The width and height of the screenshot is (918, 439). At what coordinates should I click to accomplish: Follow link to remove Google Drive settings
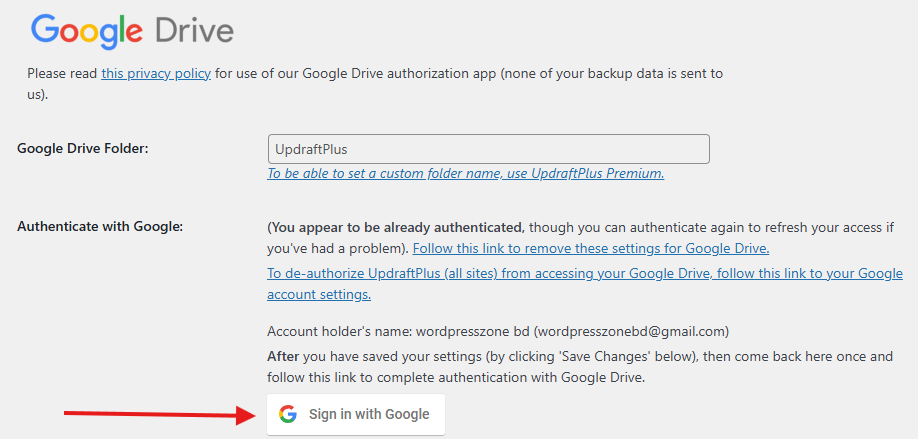pos(591,249)
